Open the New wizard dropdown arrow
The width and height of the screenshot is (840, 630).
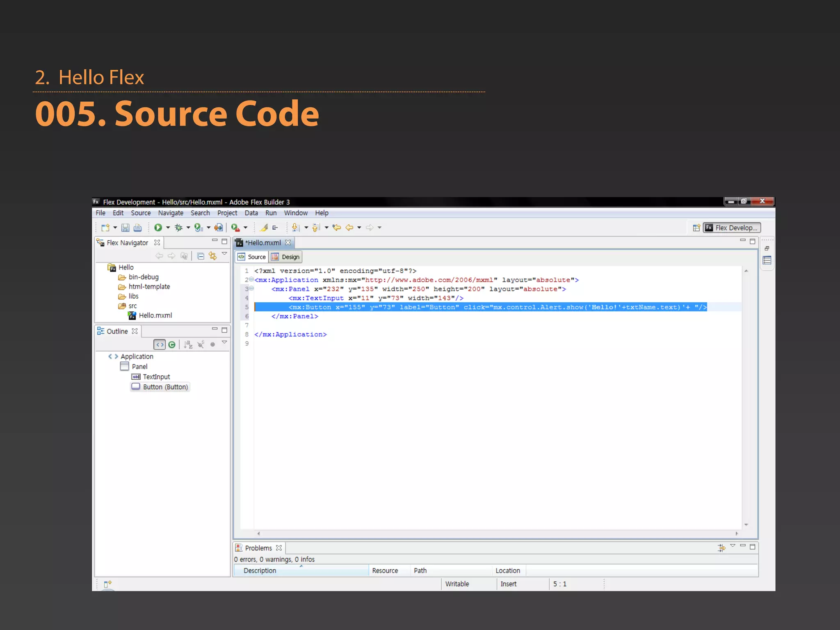tap(115, 228)
